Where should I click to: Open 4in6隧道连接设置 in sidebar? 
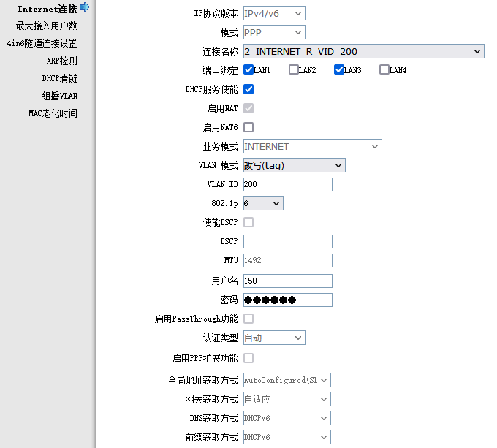coord(42,44)
